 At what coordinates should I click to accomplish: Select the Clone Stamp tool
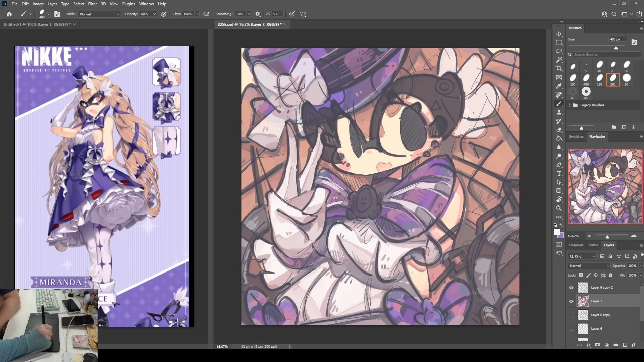tap(559, 113)
